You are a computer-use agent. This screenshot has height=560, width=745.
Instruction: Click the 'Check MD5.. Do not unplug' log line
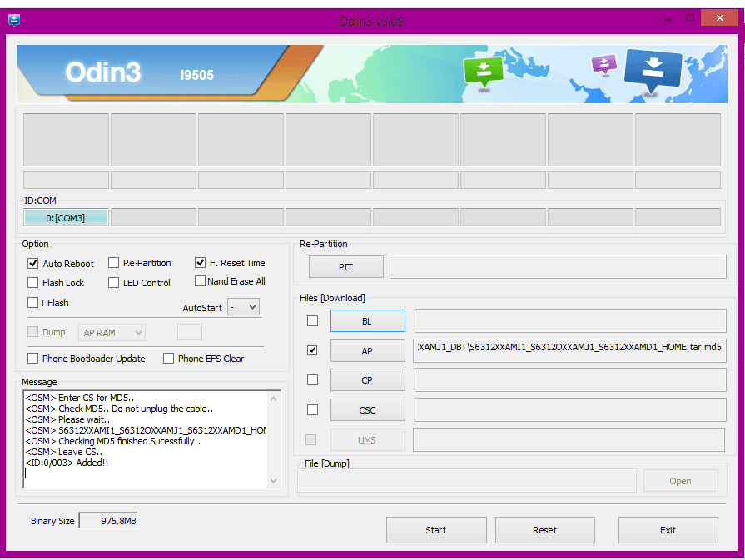pos(119,409)
